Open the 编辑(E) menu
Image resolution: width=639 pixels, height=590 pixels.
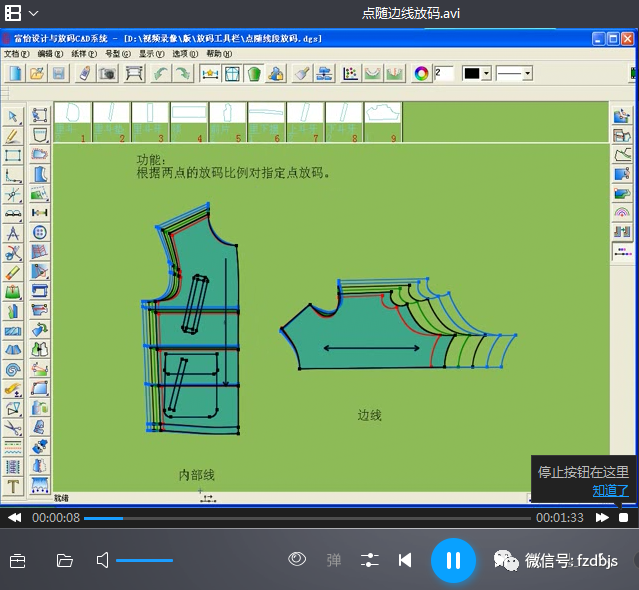pyautogui.click(x=51, y=54)
